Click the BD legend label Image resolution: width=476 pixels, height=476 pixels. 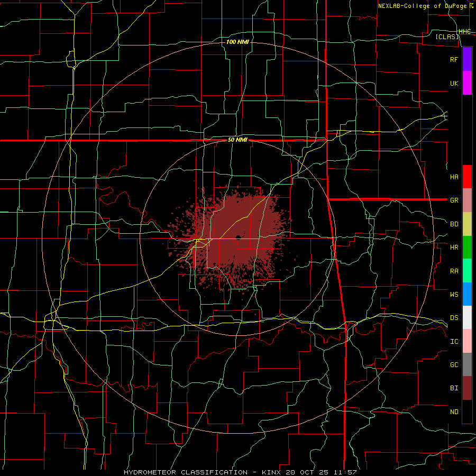pyautogui.click(x=454, y=224)
